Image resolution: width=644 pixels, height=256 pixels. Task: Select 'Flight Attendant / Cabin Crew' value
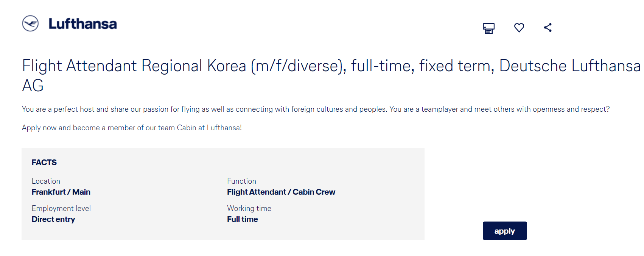point(281,192)
